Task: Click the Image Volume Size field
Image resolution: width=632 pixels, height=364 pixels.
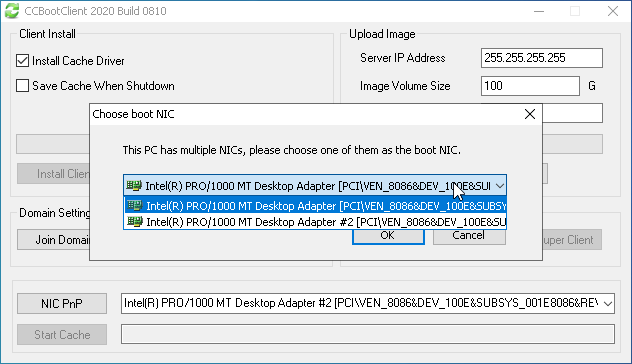Action: (x=530, y=86)
